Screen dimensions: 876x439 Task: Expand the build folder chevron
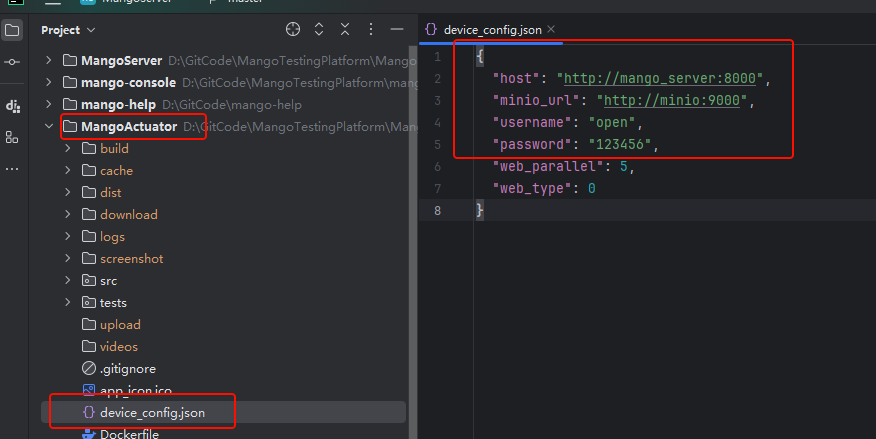[68, 149]
